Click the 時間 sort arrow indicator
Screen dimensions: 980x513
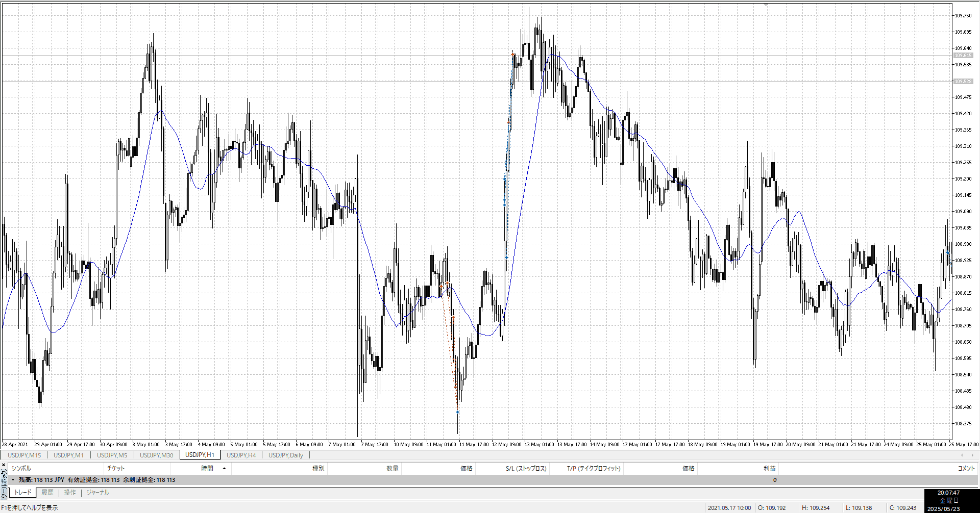[224, 468]
